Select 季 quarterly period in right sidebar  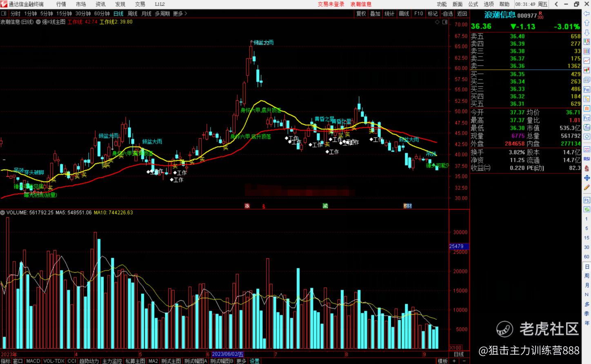[587, 313]
